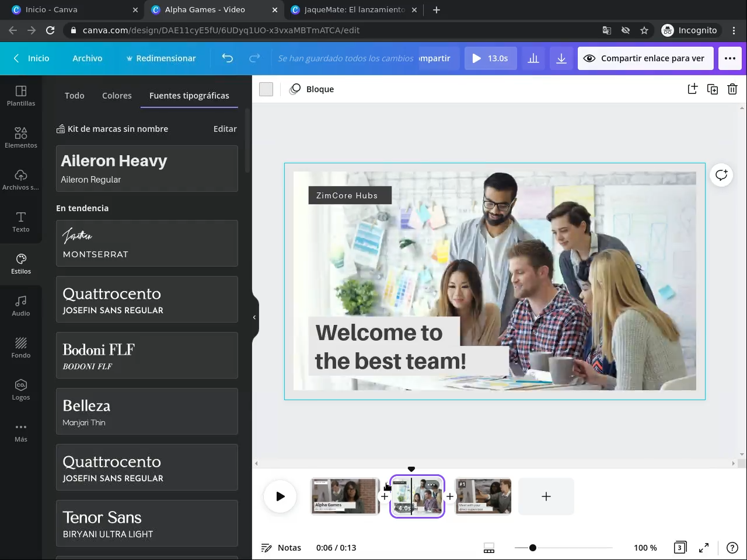The image size is (747, 560).
Task: Close the Alpha Games - Video browser tab
Action: 275,9
